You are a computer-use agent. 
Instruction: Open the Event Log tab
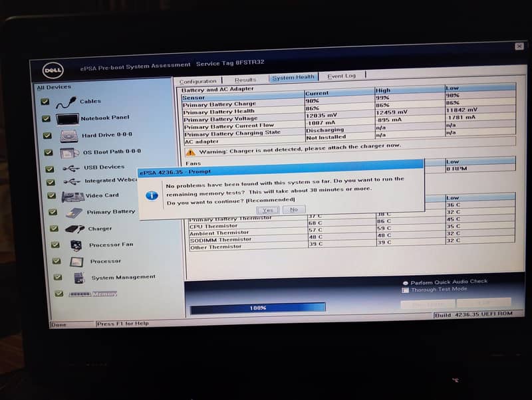[x=342, y=76]
